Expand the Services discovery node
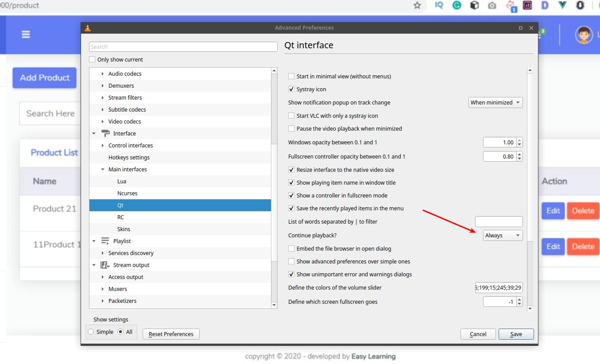The image size is (600, 364). (103, 253)
